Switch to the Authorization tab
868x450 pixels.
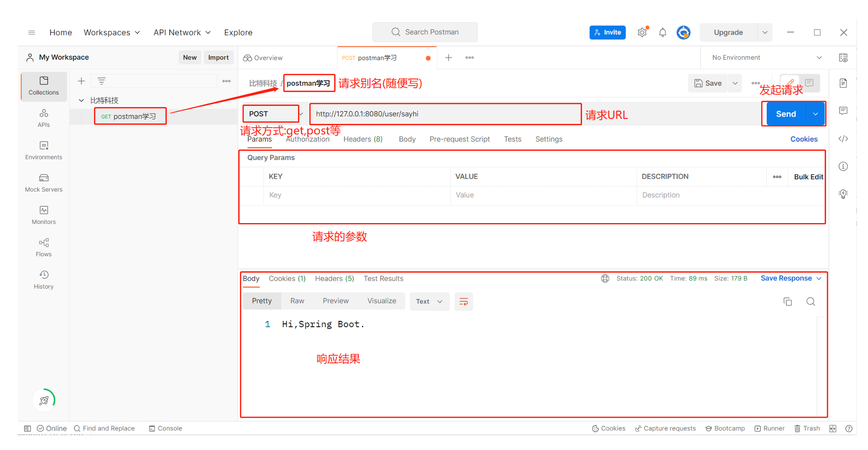click(308, 139)
